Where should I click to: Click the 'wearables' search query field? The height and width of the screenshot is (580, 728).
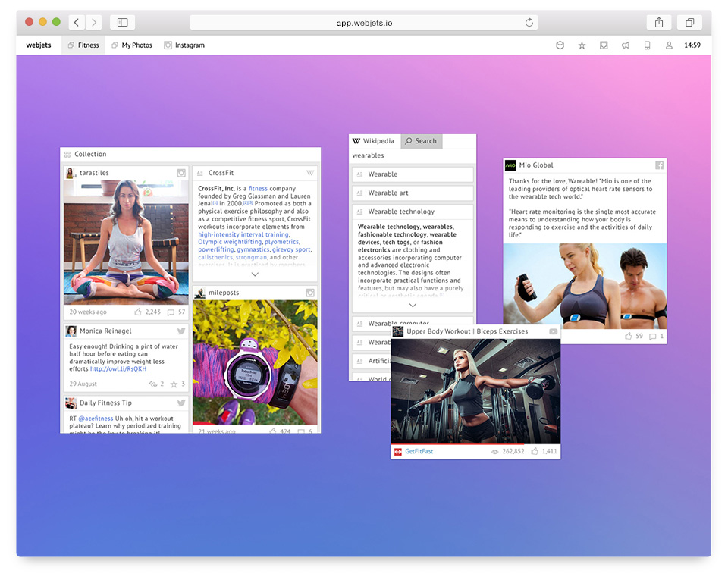[413, 155]
